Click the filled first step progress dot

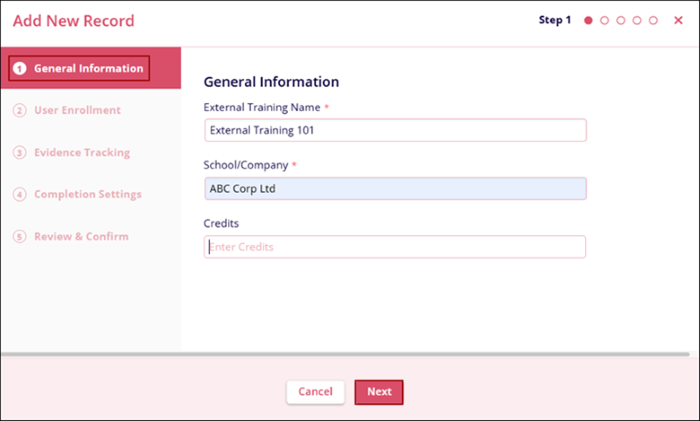click(588, 20)
